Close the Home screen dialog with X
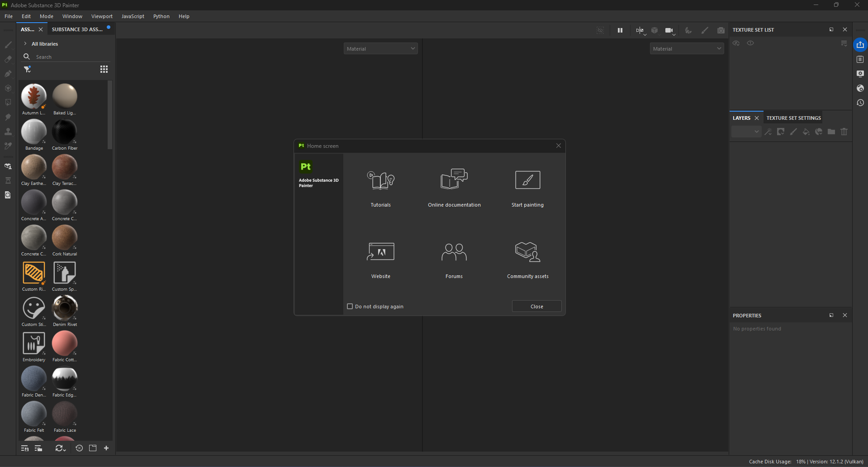 coord(559,146)
